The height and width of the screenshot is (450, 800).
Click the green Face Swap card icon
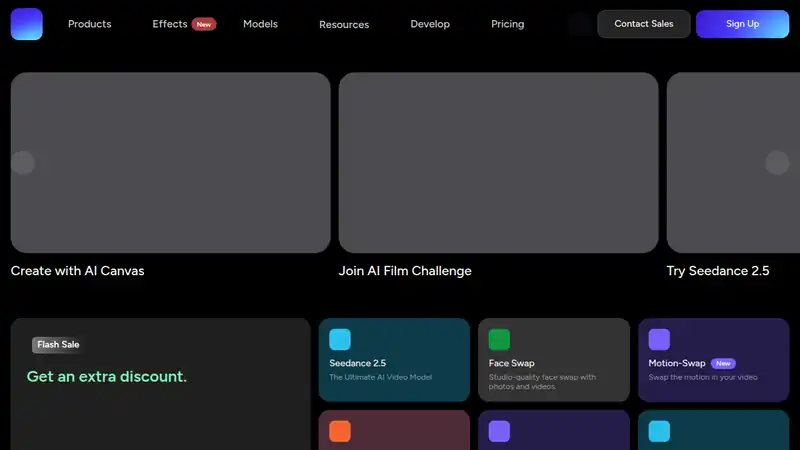click(499, 339)
